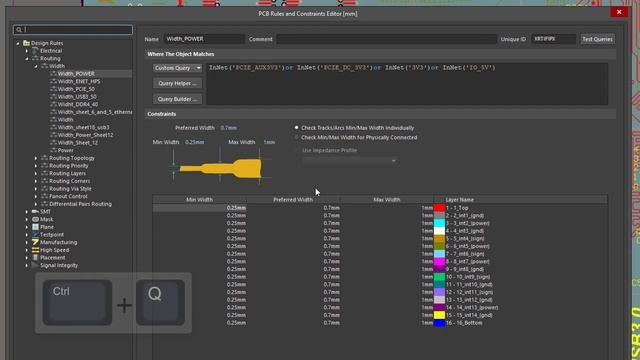Click the blue 16_Bottom layer swatch

(x=439, y=323)
